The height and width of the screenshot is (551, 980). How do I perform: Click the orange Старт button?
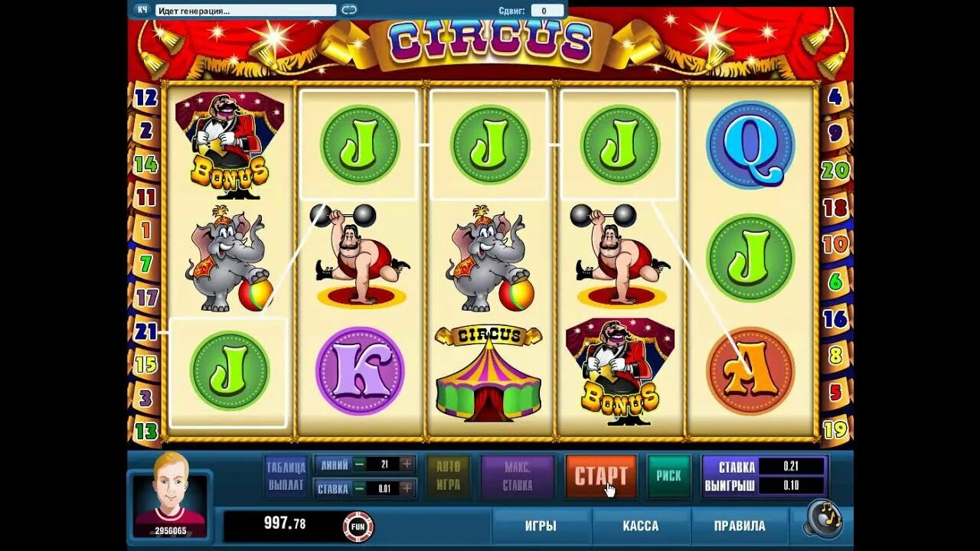(x=601, y=476)
